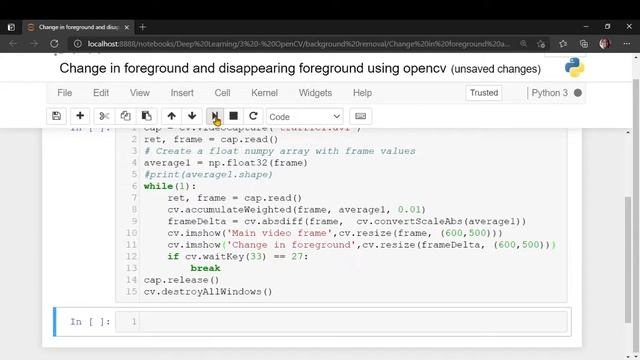Click the empty code cell input
Viewport: 640px width, 360px height.
[353, 322]
